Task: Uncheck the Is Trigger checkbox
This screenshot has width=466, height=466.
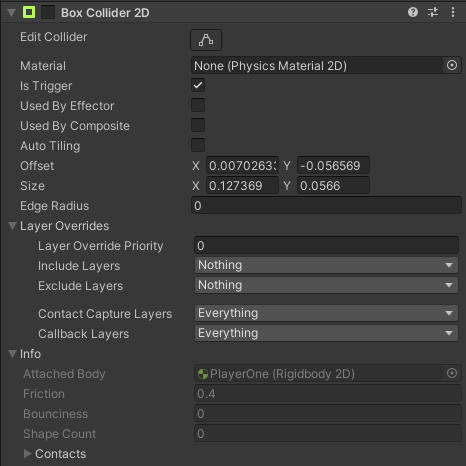Action: 198,85
